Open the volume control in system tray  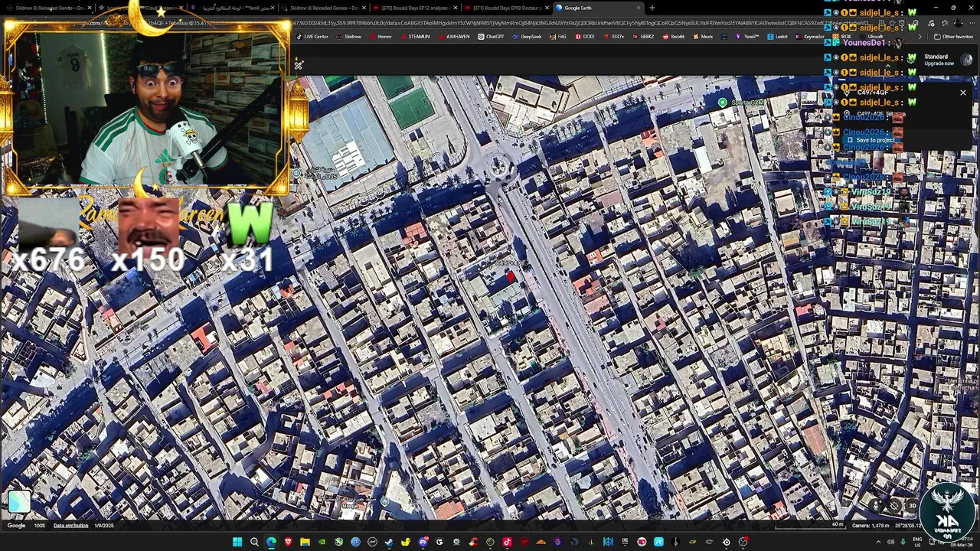pyautogui.click(x=890, y=542)
